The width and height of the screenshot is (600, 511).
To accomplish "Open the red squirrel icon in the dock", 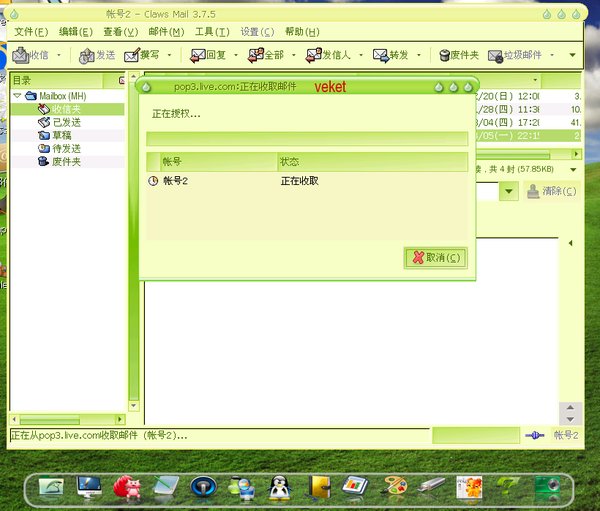I will point(128,487).
